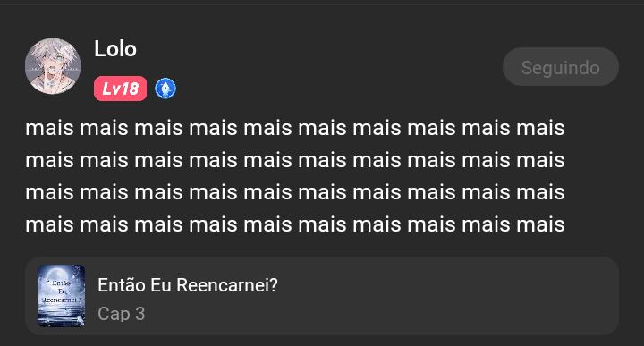Click the letter L in Lolo name
This screenshot has height=346, width=644.
point(100,49)
